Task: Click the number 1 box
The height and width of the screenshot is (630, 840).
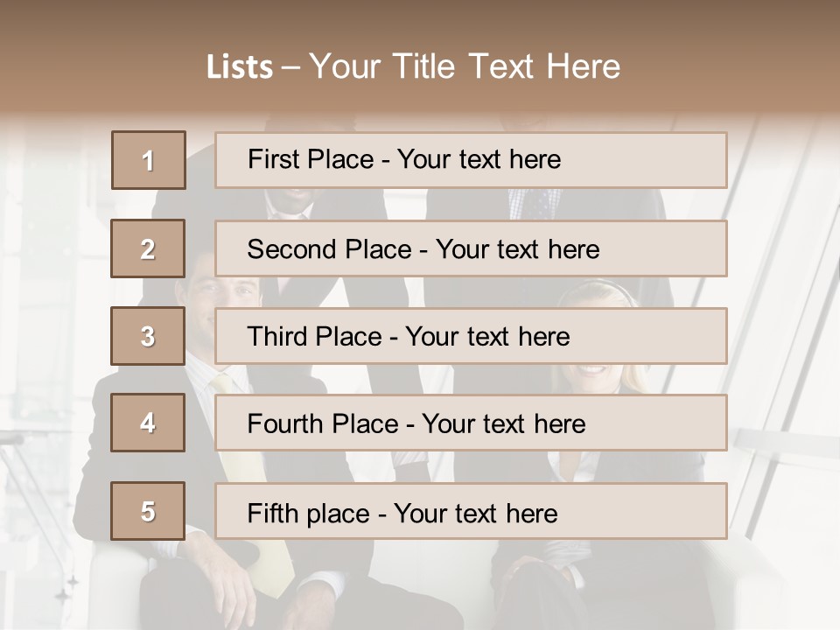Action: pyautogui.click(x=149, y=160)
